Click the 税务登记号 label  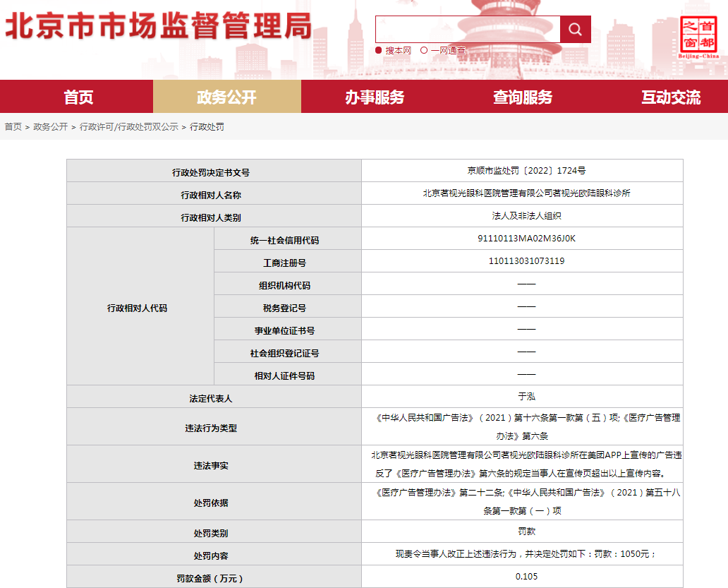(284, 308)
